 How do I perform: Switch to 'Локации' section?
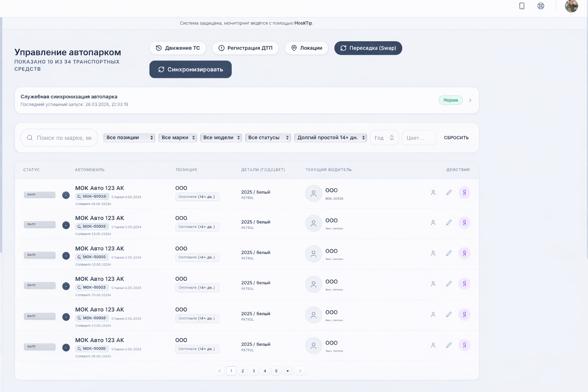(306, 48)
